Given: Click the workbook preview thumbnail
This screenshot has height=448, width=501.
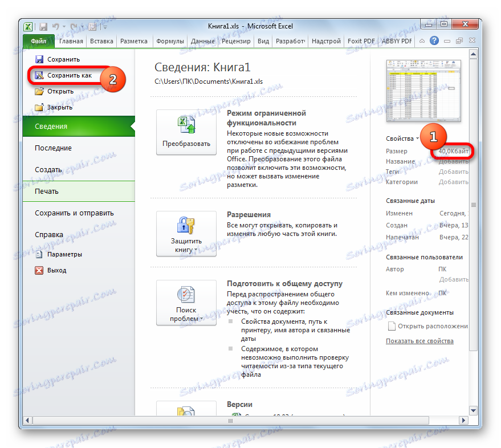Looking at the screenshot, I should coord(423,91).
